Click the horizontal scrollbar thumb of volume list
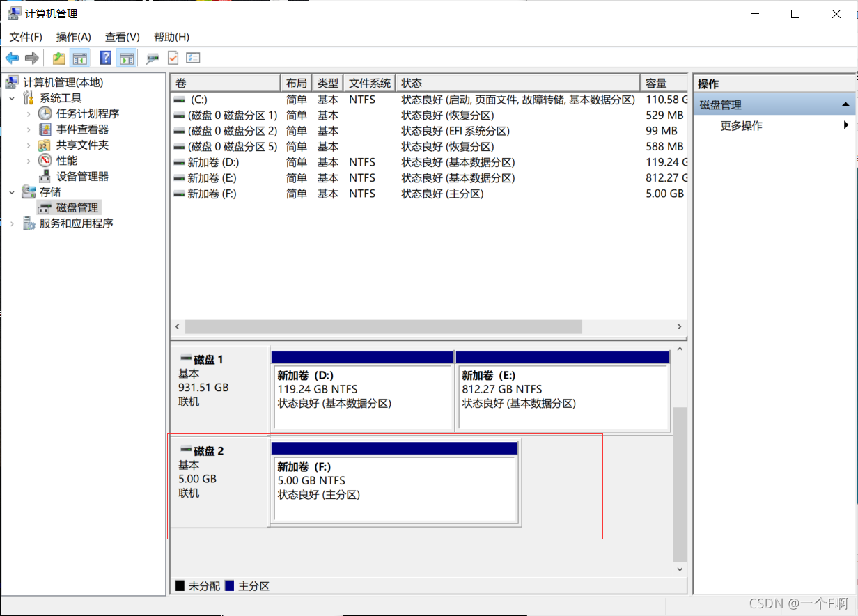The width and height of the screenshot is (858, 616). coord(384,326)
